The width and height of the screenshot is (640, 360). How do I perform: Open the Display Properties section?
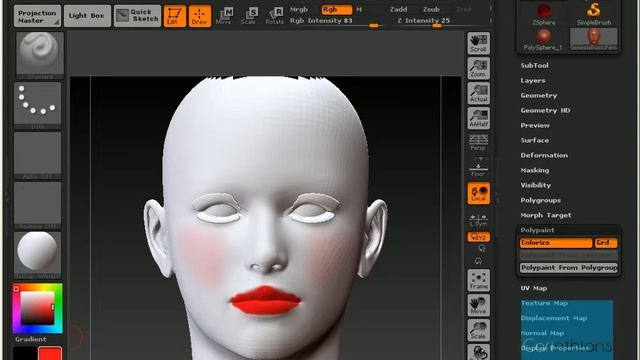click(555, 348)
